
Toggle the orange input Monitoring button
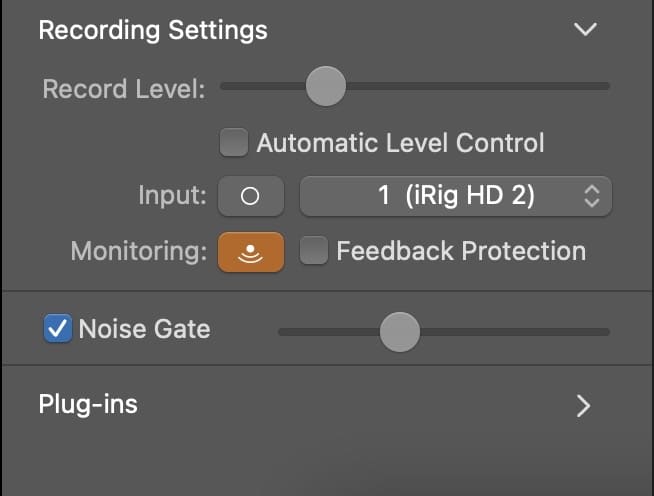tap(251, 252)
